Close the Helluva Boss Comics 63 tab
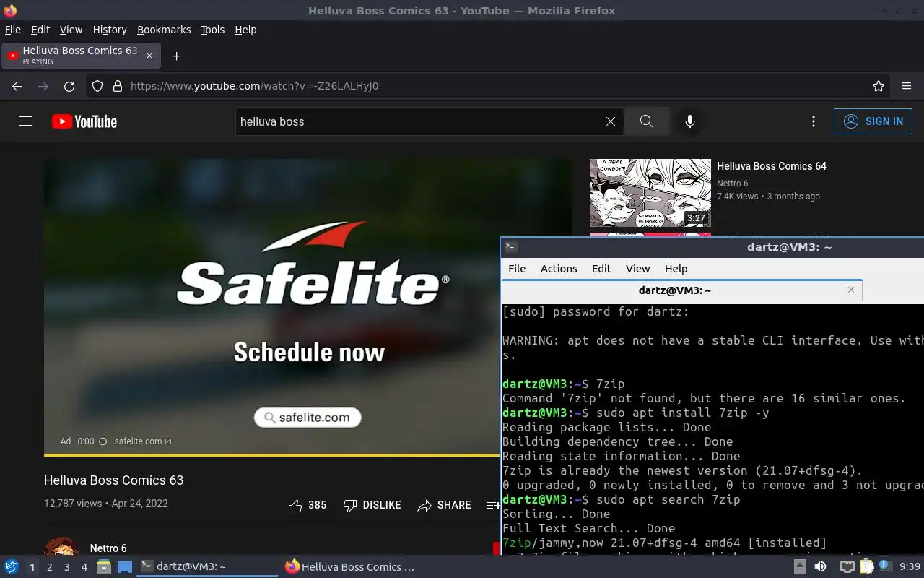 149,56
